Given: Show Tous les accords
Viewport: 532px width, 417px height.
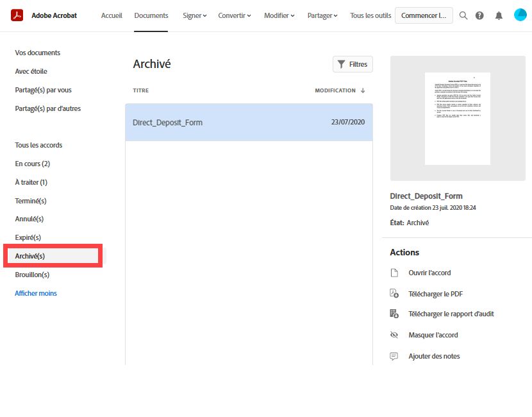Looking at the screenshot, I should coord(38,145).
